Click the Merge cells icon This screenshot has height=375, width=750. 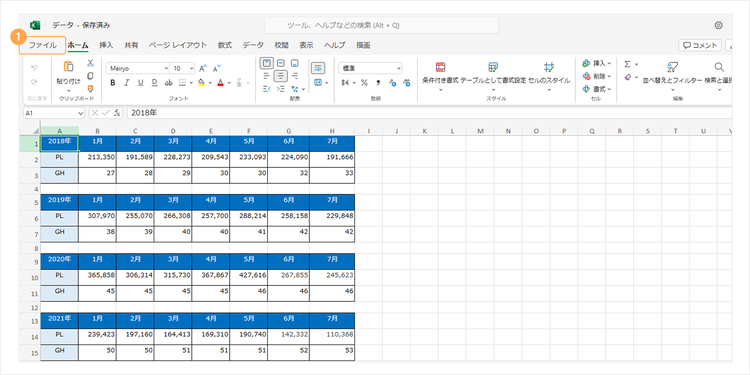[x=318, y=83]
